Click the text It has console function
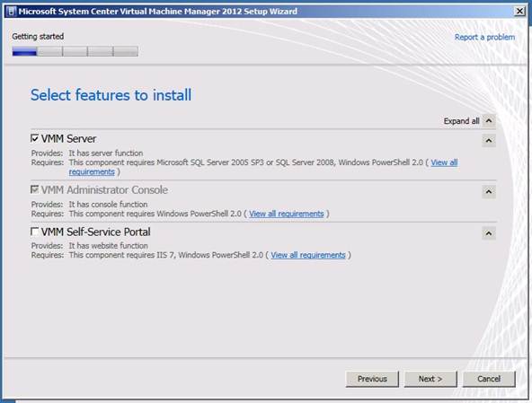Image resolution: width=532 pixels, height=403 pixels. click(108, 205)
